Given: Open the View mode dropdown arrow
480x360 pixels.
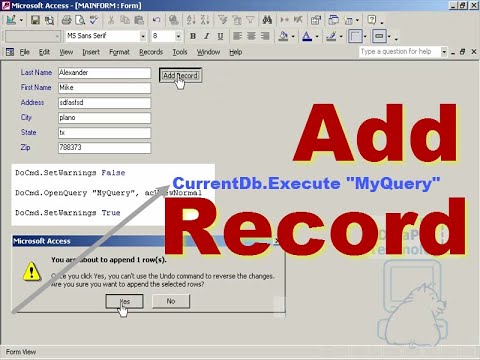Looking at the screenshot, I should (21, 20).
